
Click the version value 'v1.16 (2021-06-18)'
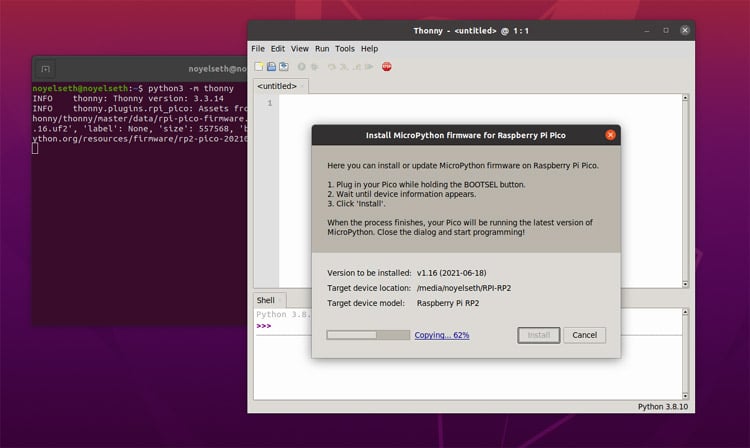click(x=452, y=273)
